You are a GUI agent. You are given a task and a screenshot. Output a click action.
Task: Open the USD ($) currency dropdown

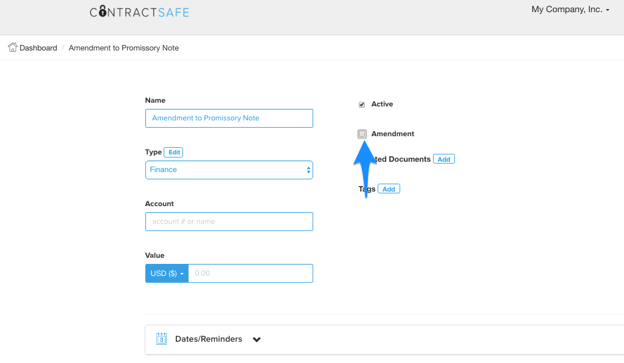(x=167, y=273)
